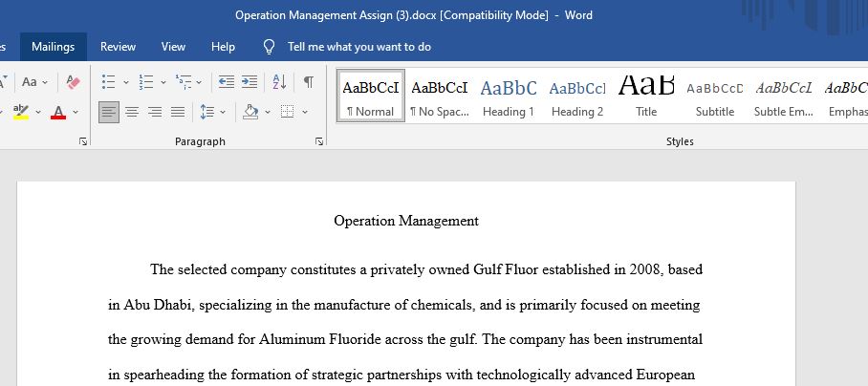Viewport: 868px width, 386px height.
Task: Click the Bullets list icon
Action: [x=109, y=82]
